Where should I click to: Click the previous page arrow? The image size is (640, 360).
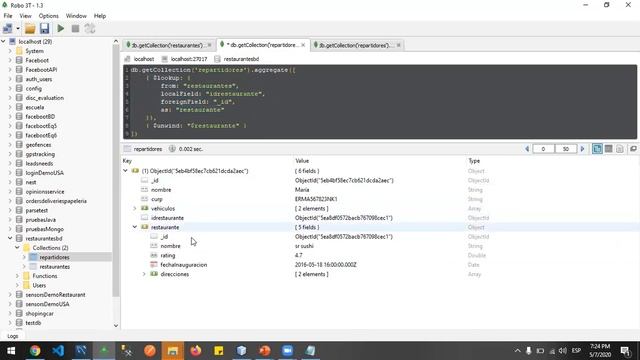click(x=527, y=149)
